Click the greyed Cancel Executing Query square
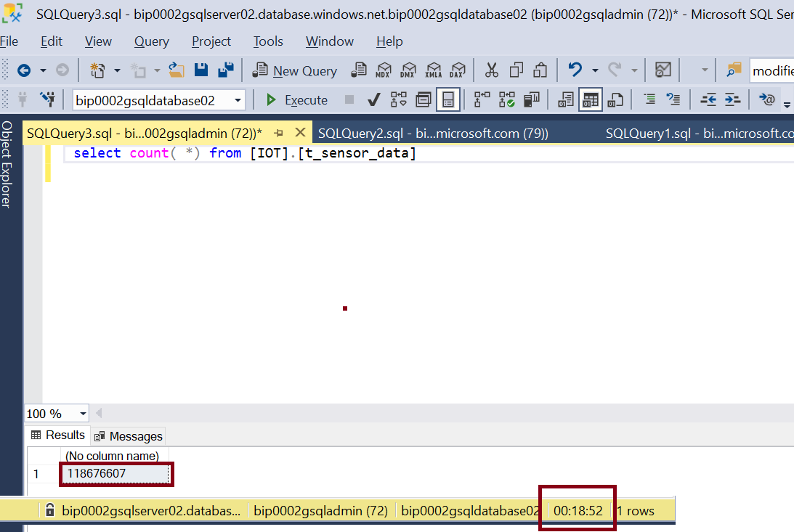 (349, 99)
